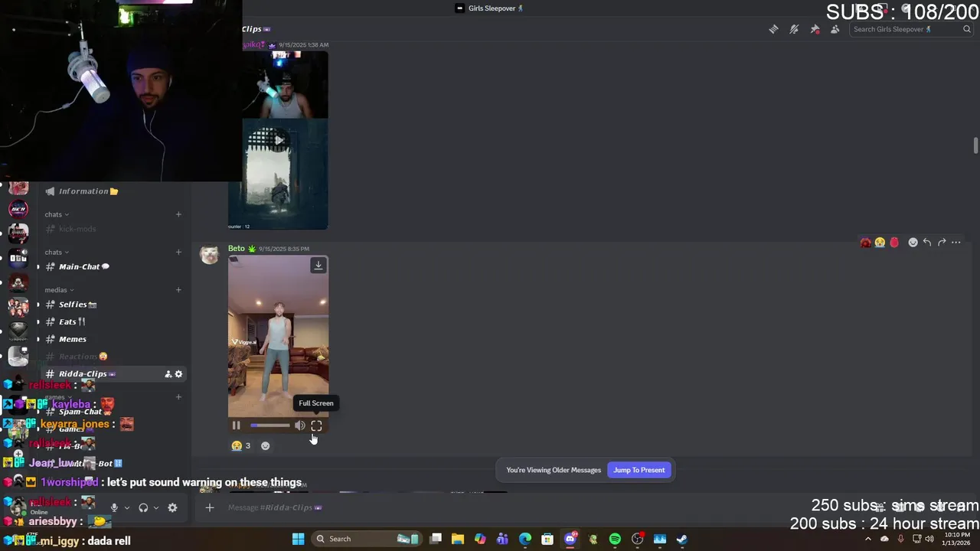This screenshot has width=980, height=551.
Task: Pause the playing video in Beto's message
Action: coord(236,425)
